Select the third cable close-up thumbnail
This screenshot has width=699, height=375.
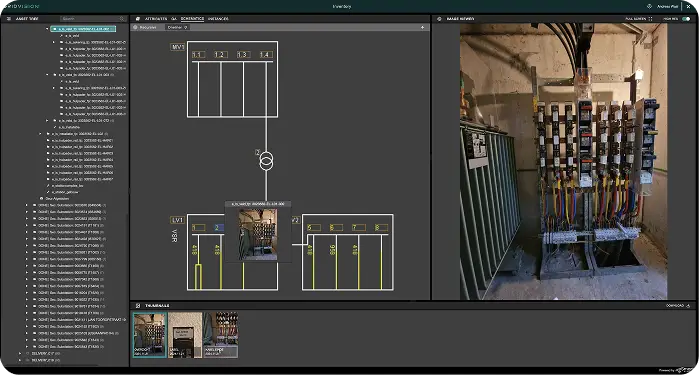[220, 335]
